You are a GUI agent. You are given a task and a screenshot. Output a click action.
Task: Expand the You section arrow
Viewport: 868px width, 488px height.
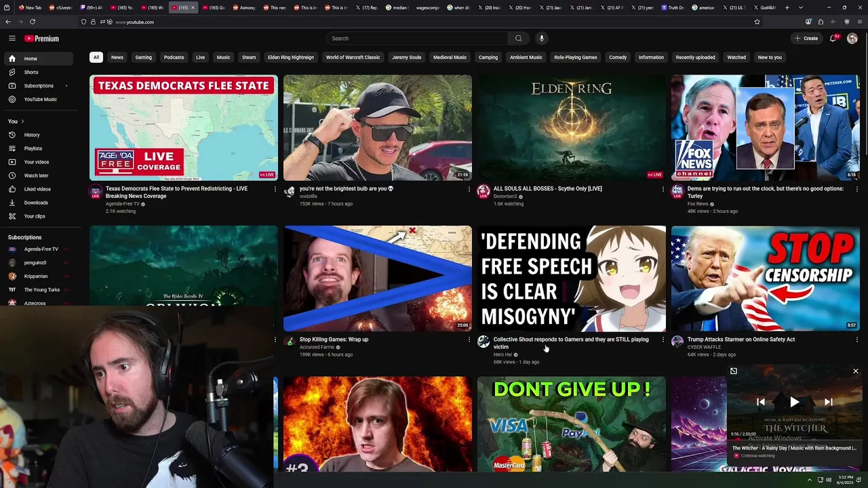click(22, 121)
